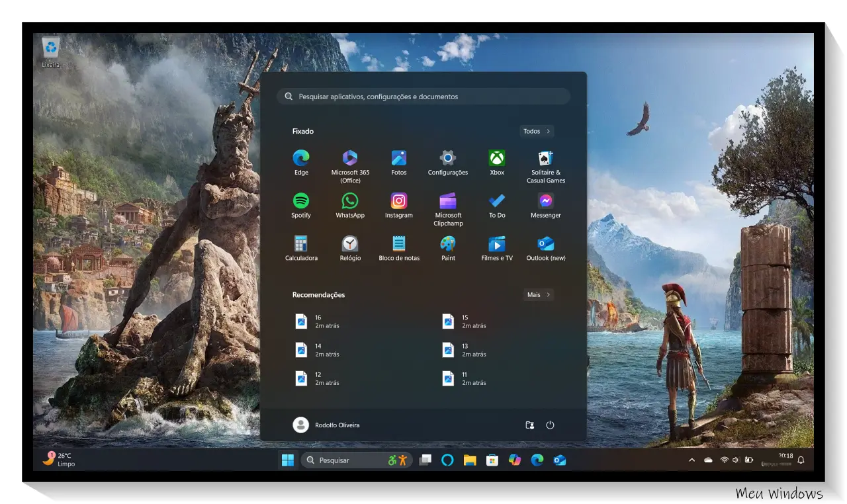This screenshot has height=504, width=847.
Task: Click the power button icon
Action: (550, 425)
